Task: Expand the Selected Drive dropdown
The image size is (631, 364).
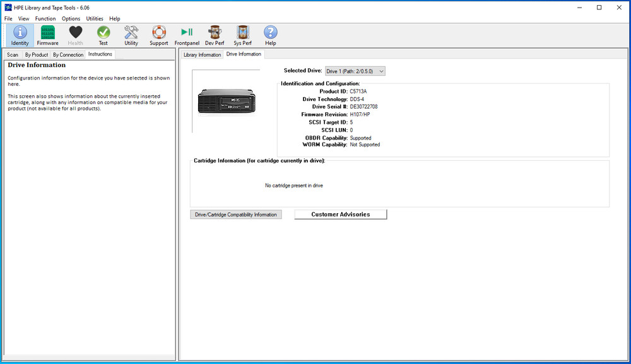Action: click(355, 71)
